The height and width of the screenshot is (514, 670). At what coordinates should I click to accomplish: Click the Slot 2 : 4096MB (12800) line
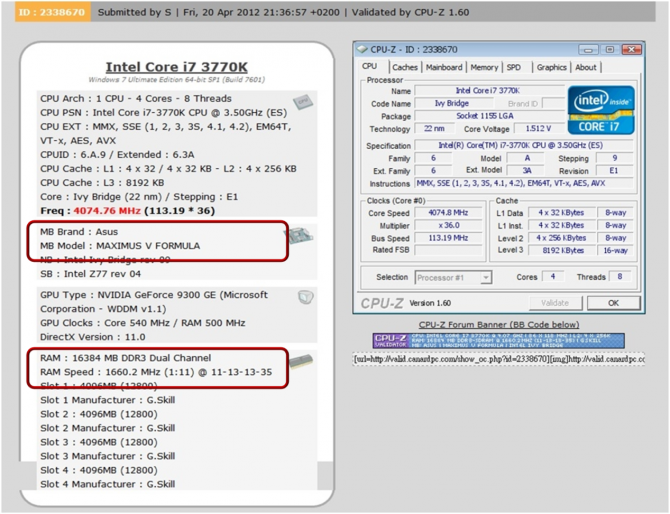(99, 414)
